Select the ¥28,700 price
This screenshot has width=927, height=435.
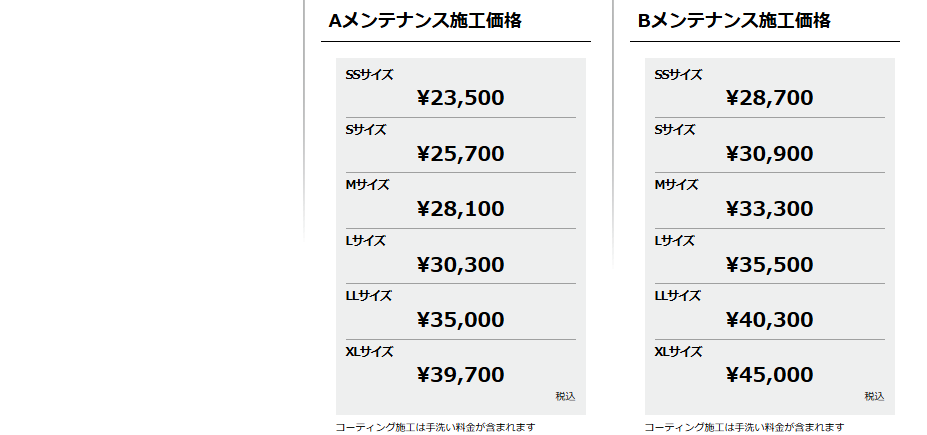click(769, 98)
